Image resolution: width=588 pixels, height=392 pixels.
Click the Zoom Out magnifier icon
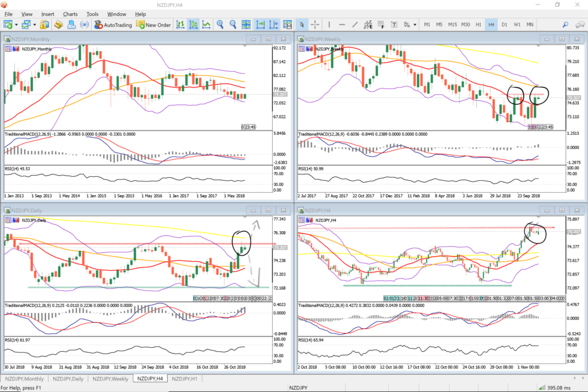click(x=233, y=25)
